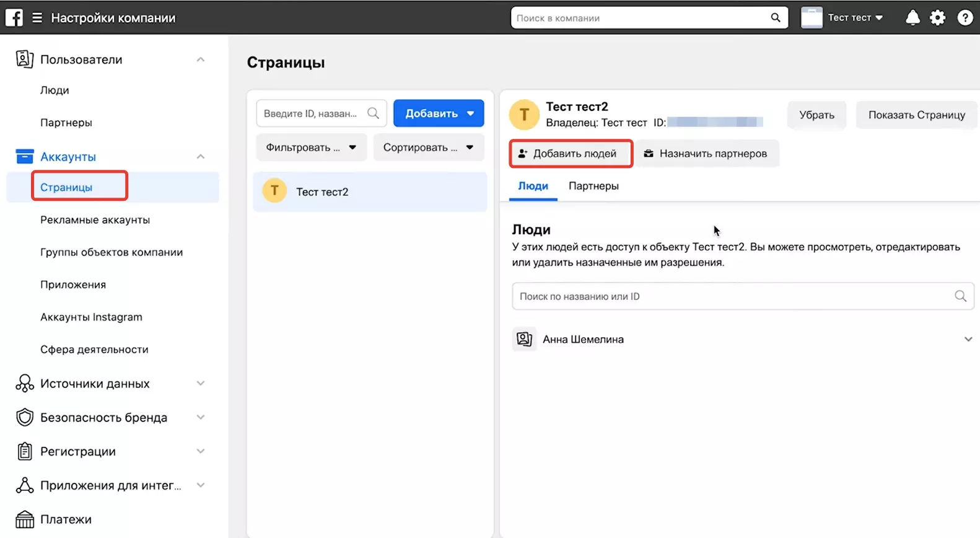980x538 pixels.
Task: Open the settings gear icon
Action: 938,18
